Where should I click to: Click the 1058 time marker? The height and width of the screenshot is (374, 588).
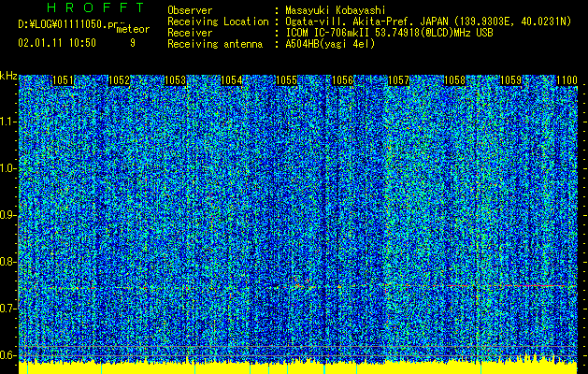(x=454, y=80)
